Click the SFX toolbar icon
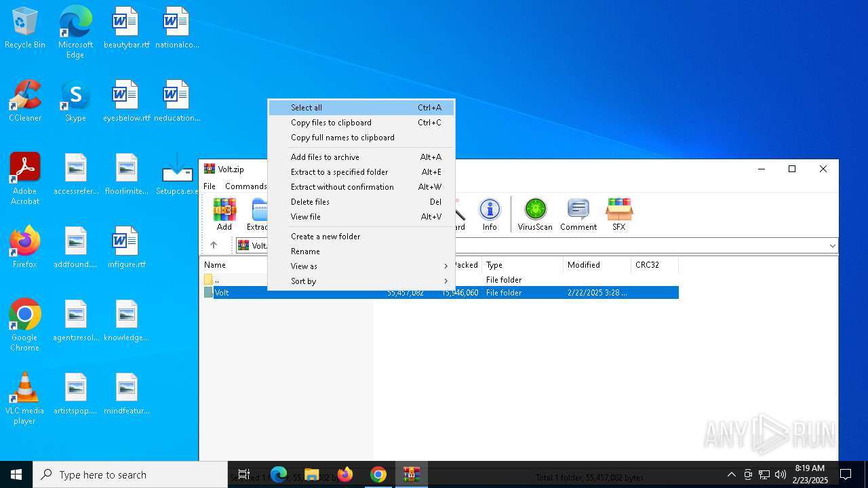868x488 pixels. [x=619, y=214]
